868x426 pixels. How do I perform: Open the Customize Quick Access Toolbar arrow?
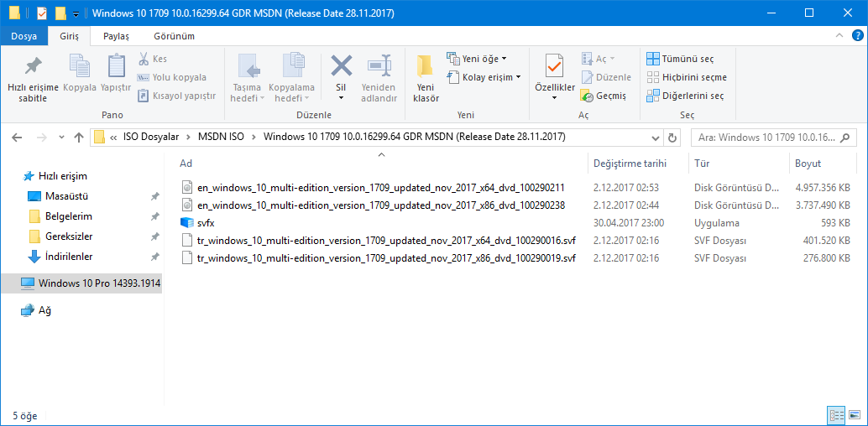(x=76, y=13)
